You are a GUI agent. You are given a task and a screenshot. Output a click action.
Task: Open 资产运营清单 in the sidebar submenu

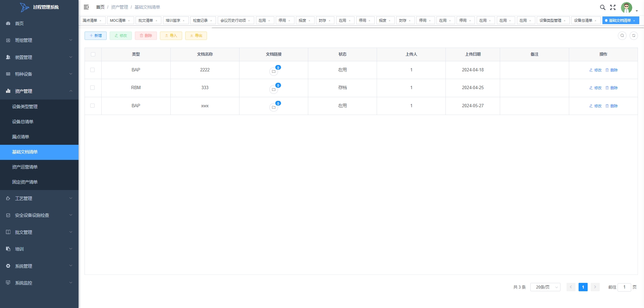(x=39, y=167)
